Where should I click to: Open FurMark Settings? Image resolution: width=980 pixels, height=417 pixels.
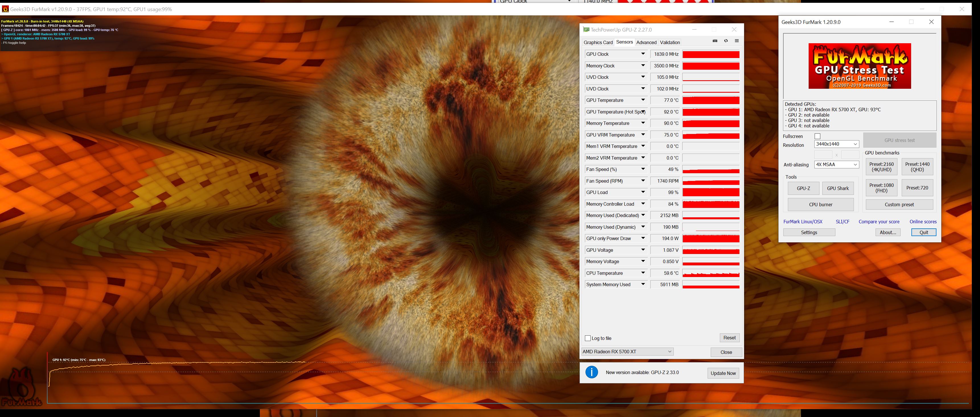click(809, 232)
